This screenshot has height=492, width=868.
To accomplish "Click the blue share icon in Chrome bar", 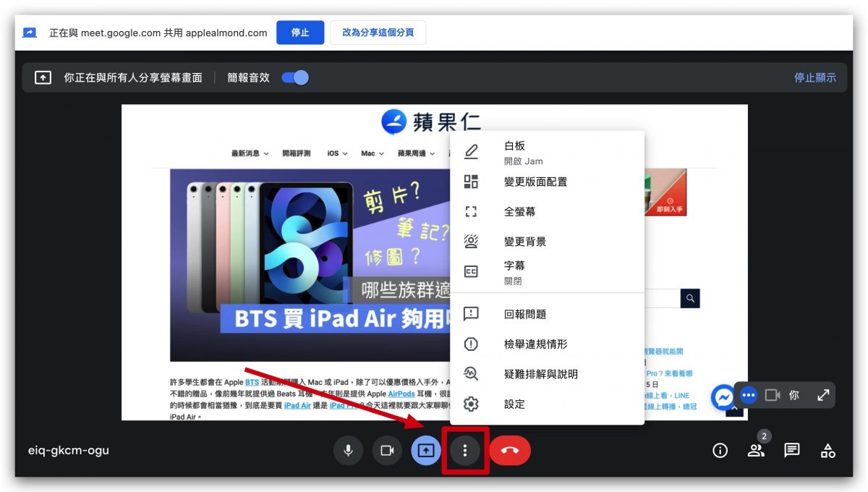I will 30,33.
